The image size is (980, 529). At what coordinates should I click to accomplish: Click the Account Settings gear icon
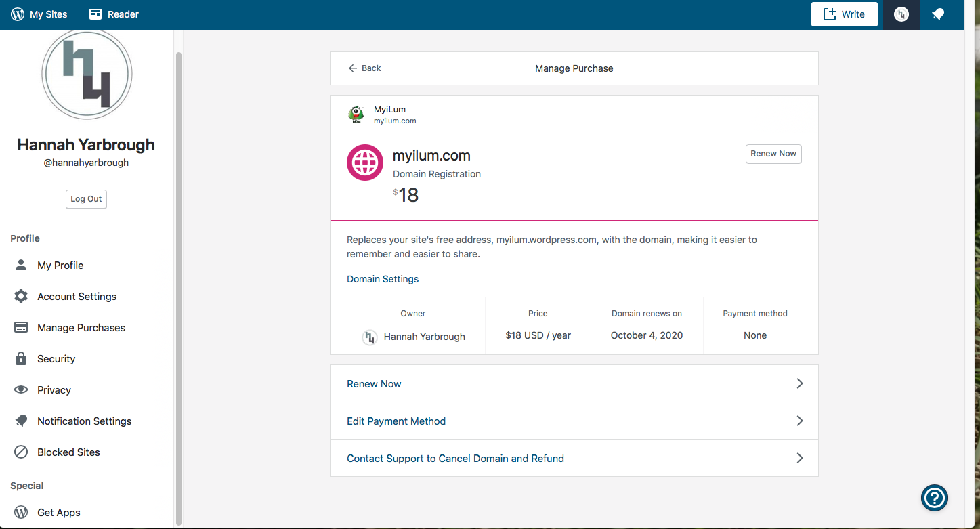[21, 296]
